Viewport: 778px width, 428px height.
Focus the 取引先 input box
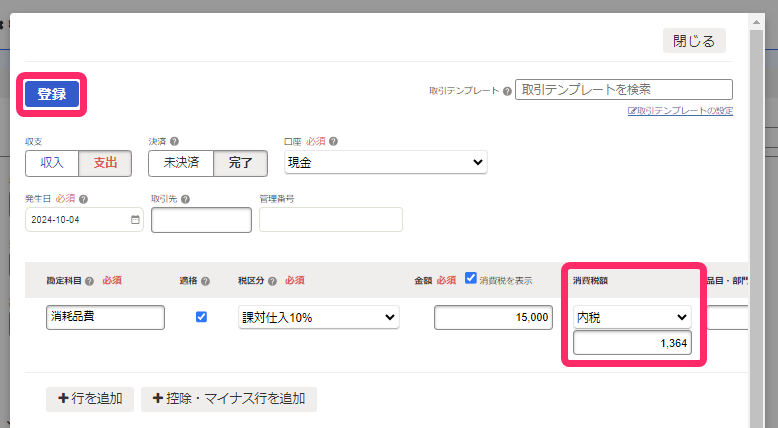(x=201, y=220)
